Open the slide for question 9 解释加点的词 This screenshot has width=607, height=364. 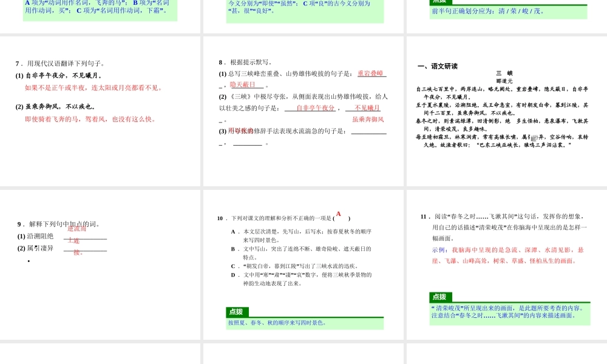pos(100,265)
